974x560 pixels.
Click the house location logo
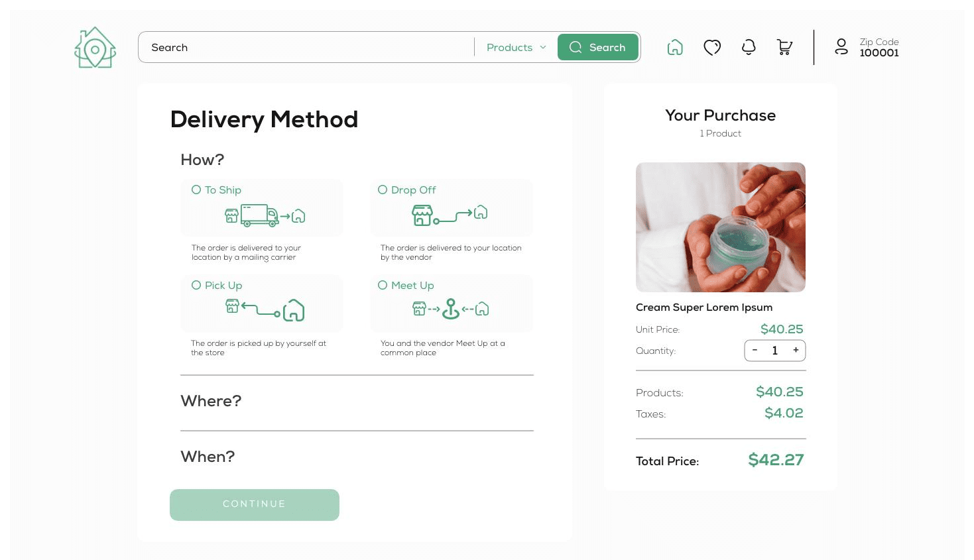[95, 47]
